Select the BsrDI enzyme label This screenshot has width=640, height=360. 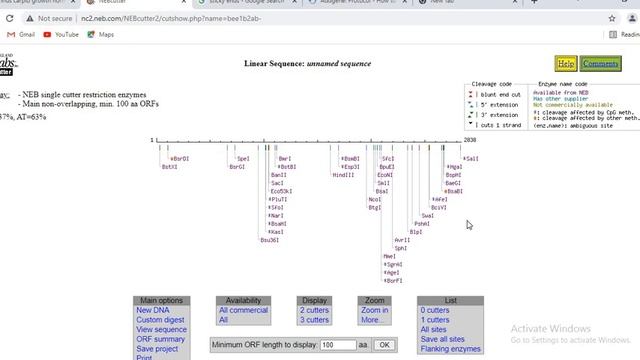tap(180, 159)
